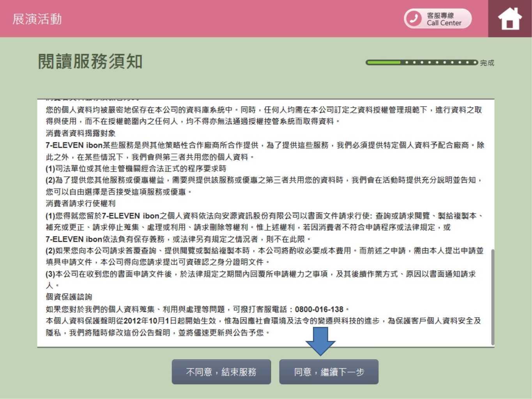Select the 展演活動 header title
The width and height of the screenshot is (532, 399).
[37, 19]
